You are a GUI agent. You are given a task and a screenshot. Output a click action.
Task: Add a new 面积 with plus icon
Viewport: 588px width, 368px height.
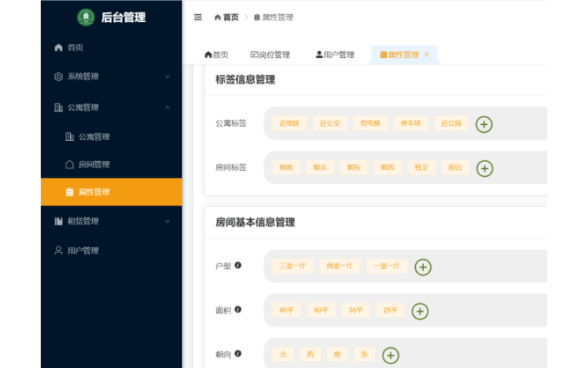(x=420, y=312)
